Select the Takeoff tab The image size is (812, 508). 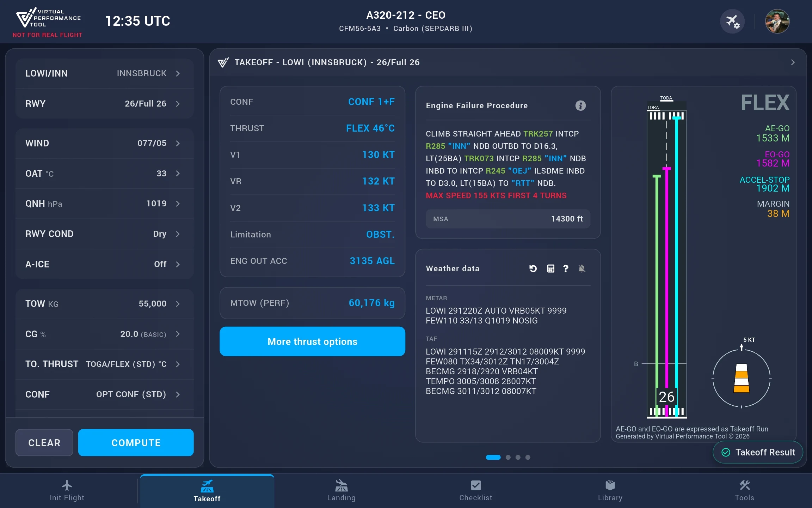click(207, 491)
